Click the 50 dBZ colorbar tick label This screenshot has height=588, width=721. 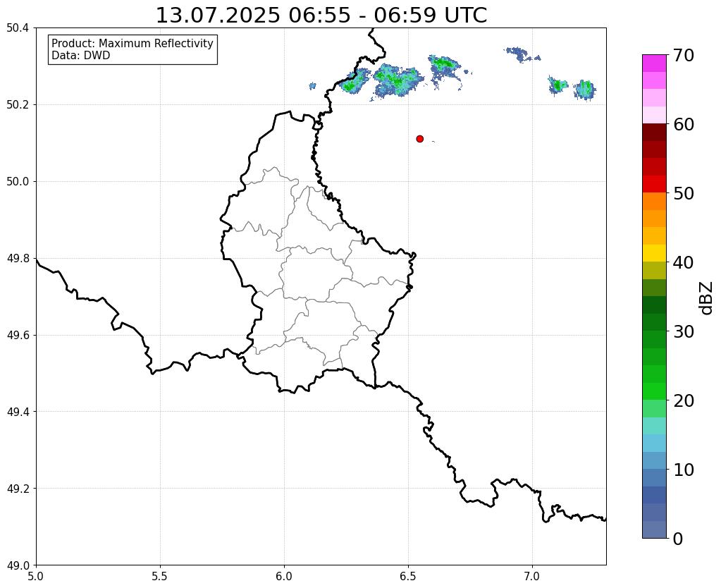[684, 193]
